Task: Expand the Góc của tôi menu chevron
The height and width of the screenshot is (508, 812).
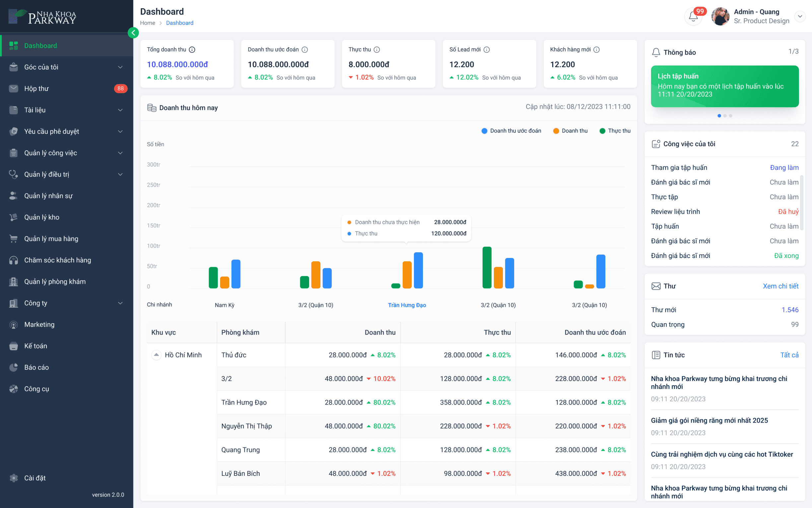Action: (x=120, y=67)
